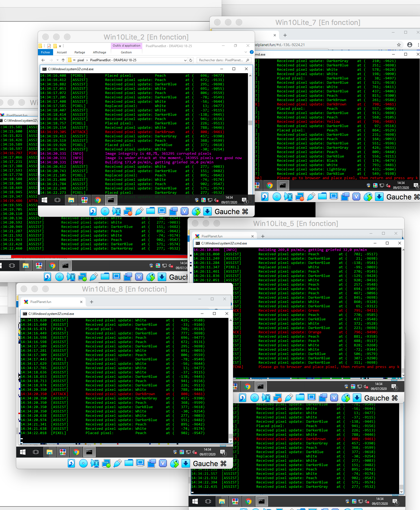Open recent locations dropdown beside forward arrow
The image size is (420, 510).
(57, 60)
